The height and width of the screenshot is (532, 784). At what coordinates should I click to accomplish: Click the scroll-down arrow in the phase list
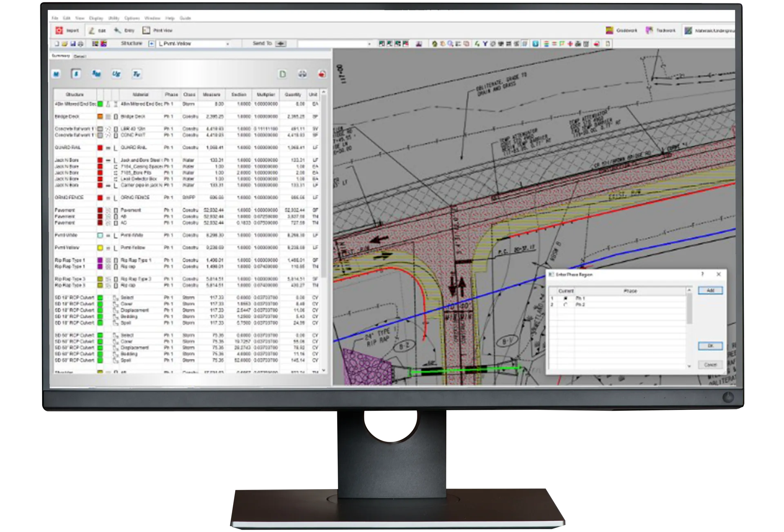689,366
